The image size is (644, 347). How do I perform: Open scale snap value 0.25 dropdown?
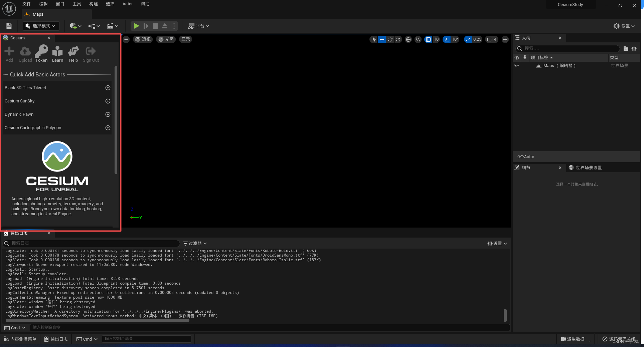coord(477,39)
